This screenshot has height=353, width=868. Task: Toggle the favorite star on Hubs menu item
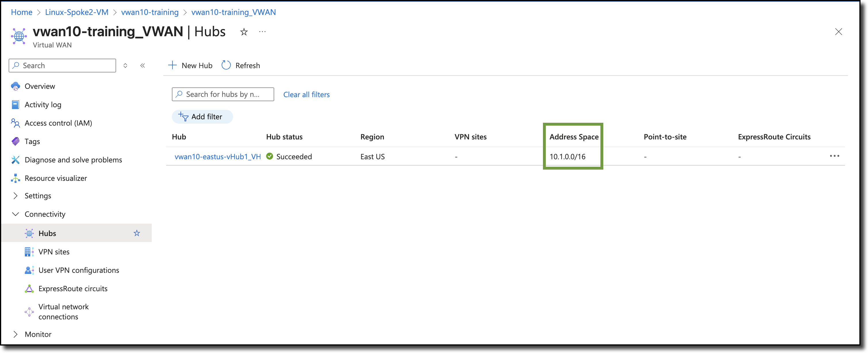(137, 233)
